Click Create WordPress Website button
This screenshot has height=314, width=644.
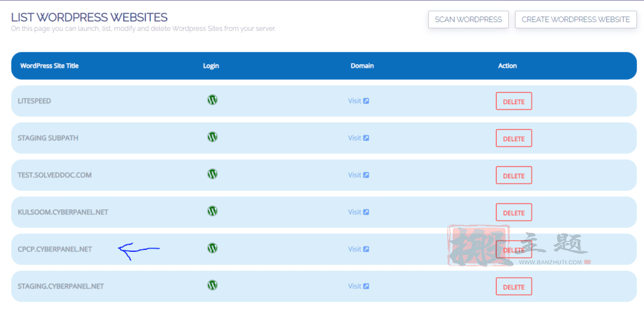pos(576,19)
